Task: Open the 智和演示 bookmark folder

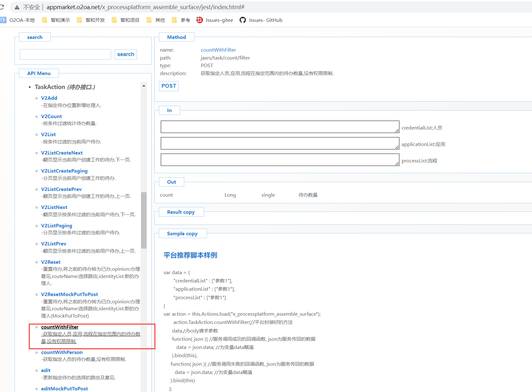Action: pyautogui.click(x=56, y=20)
